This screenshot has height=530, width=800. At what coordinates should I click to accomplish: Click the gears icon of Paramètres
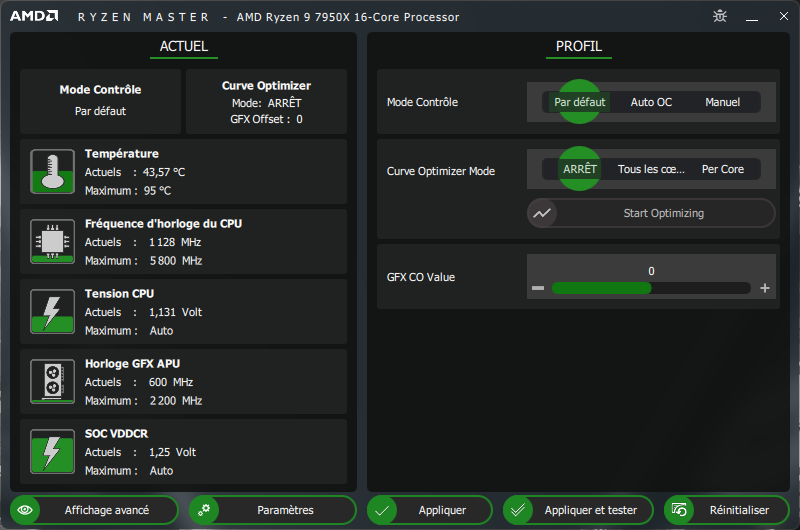pos(204,510)
